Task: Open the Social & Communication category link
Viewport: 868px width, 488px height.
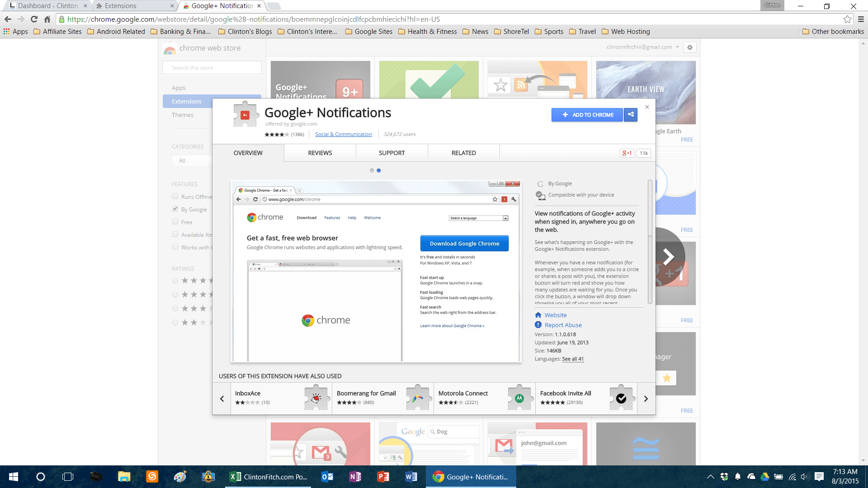Action: (x=344, y=134)
